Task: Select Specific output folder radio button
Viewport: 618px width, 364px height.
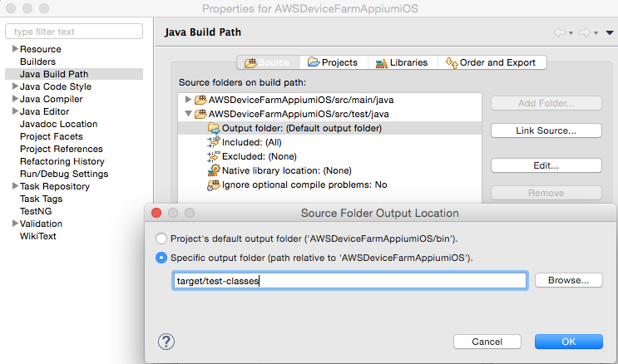Action: coord(161,258)
